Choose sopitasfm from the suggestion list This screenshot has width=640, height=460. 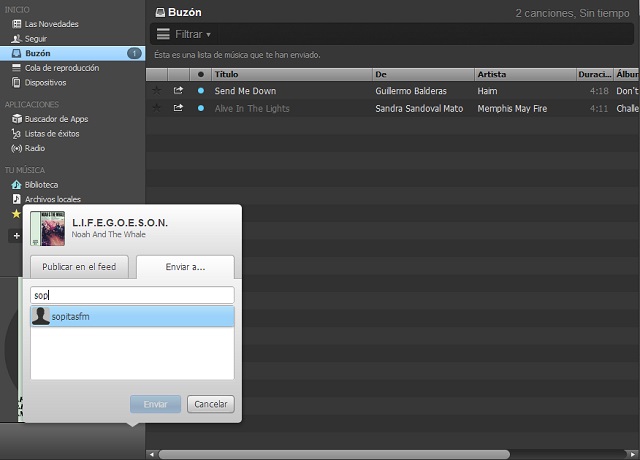(x=132, y=316)
